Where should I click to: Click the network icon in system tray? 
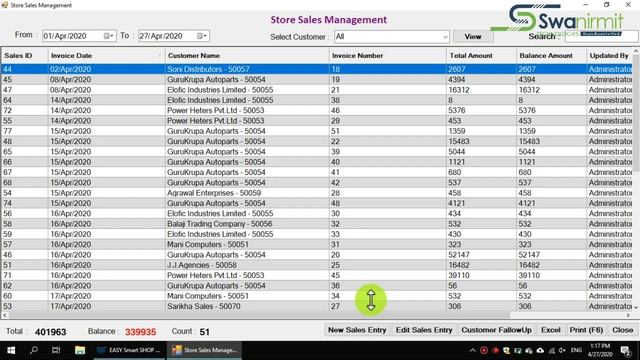pyautogui.click(x=552, y=350)
